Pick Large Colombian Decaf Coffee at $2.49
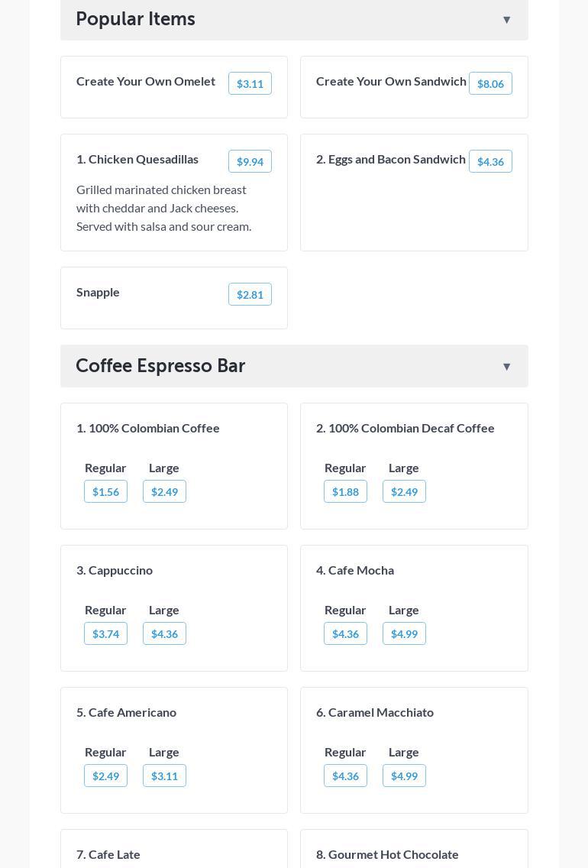This screenshot has width=588, height=868. tap(404, 492)
